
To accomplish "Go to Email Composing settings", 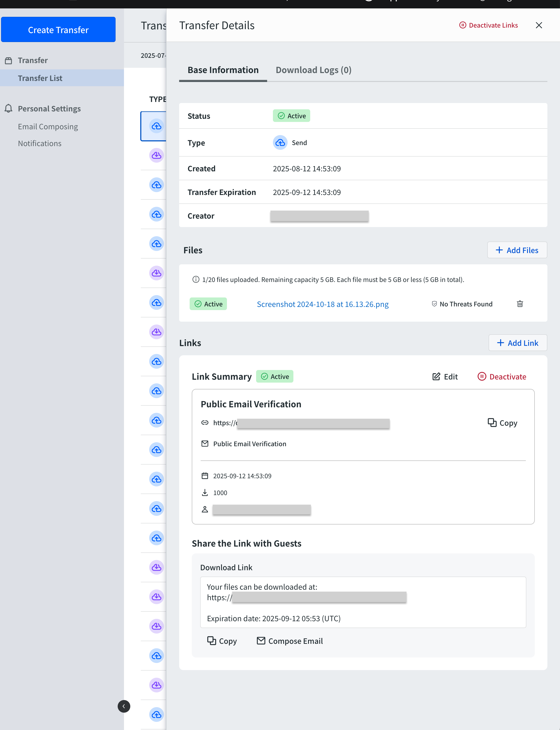I will coord(48,126).
